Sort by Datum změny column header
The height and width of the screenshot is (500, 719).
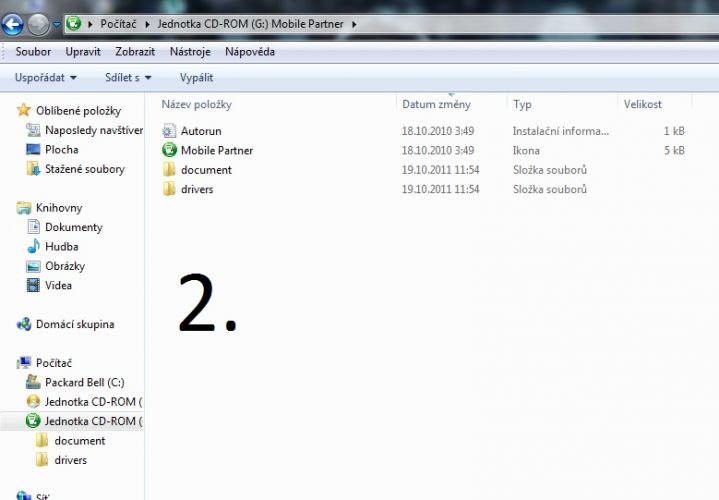pyautogui.click(x=436, y=105)
